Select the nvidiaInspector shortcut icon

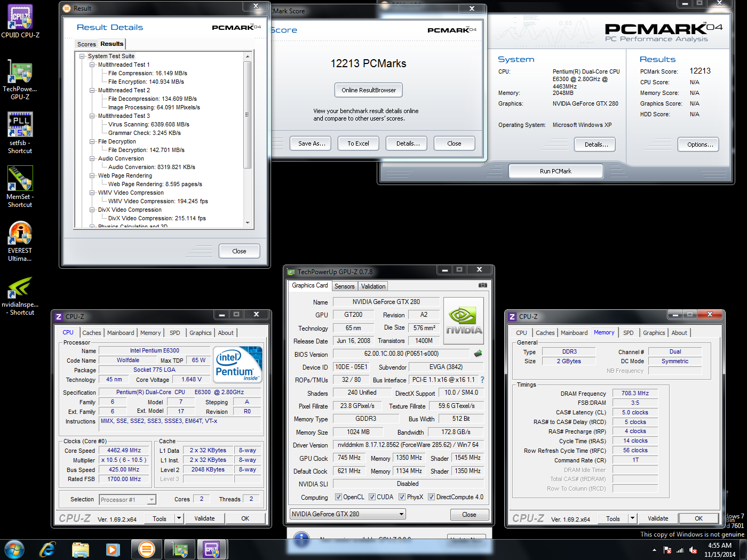point(20,296)
